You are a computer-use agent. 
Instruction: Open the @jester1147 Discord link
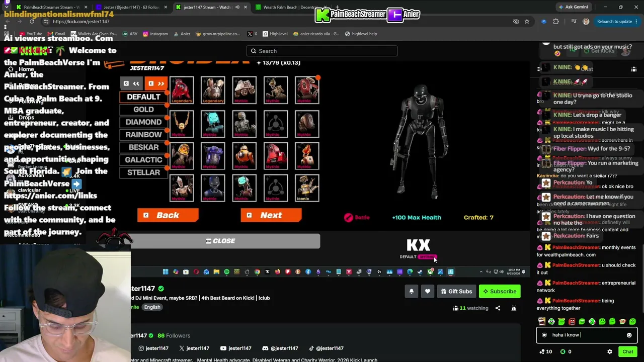pyautogui.click(x=280, y=348)
